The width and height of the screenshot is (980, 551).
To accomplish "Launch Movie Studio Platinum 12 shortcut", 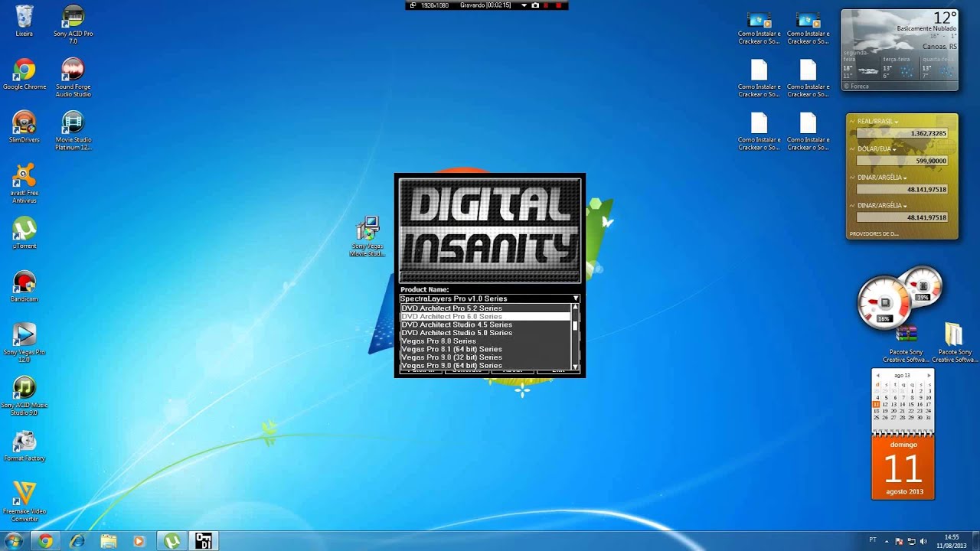I will (x=73, y=131).
